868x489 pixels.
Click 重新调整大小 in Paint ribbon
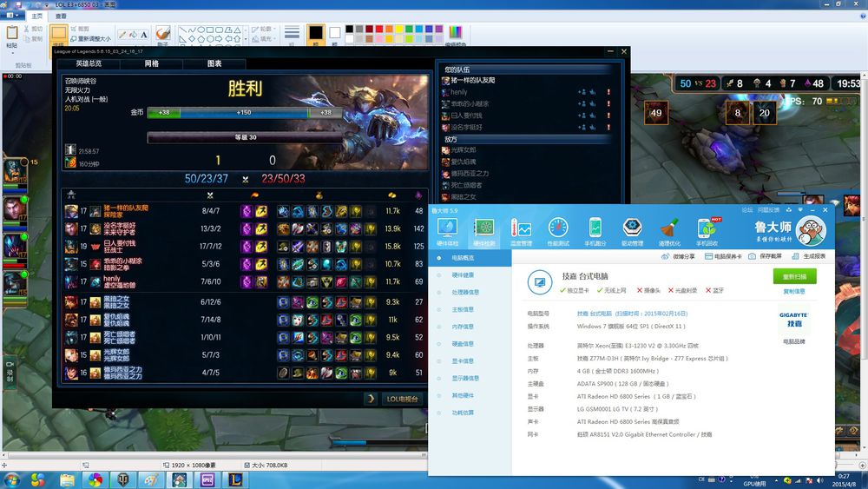[90, 39]
